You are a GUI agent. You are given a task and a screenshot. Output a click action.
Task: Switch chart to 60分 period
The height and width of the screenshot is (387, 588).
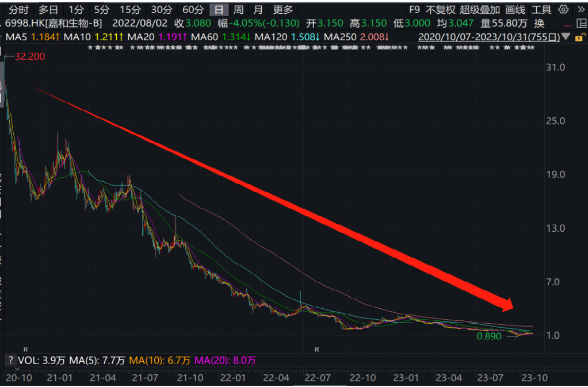(193, 10)
